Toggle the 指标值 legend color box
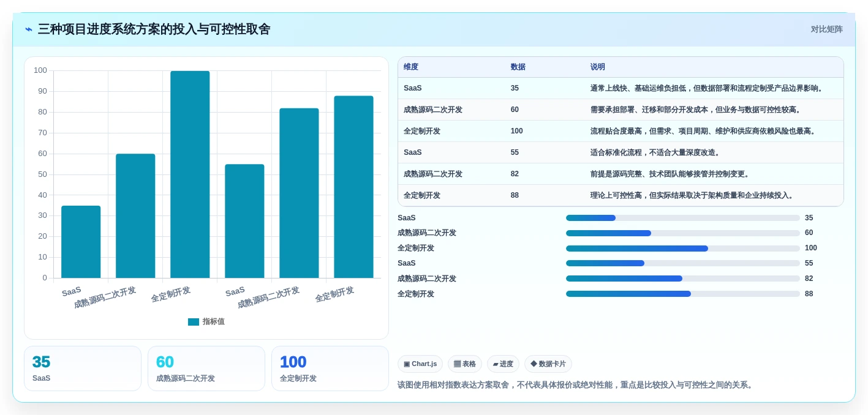The image size is (868, 415). coord(194,322)
